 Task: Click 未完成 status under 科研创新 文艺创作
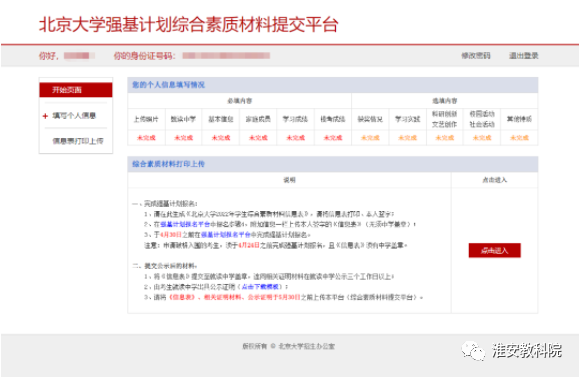445,138
